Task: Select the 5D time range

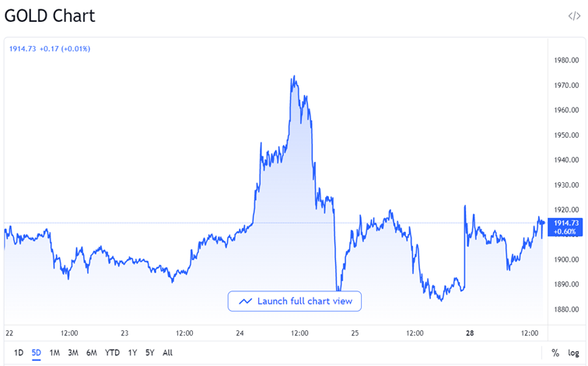Action: pyautogui.click(x=37, y=353)
